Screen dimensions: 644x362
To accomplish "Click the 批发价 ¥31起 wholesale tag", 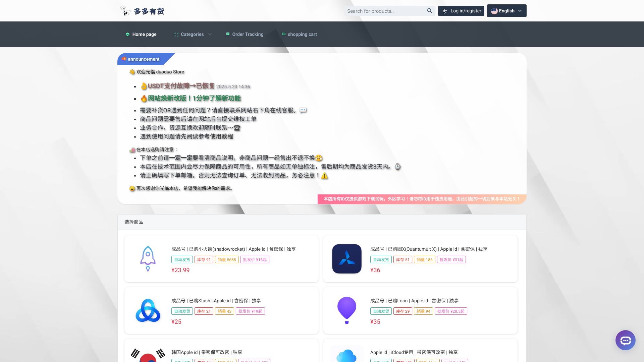I will click(451, 259).
